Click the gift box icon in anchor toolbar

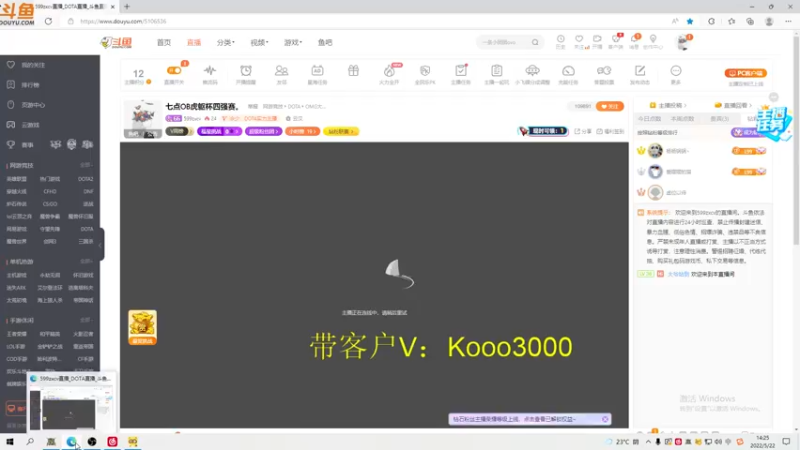click(x=353, y=70)
